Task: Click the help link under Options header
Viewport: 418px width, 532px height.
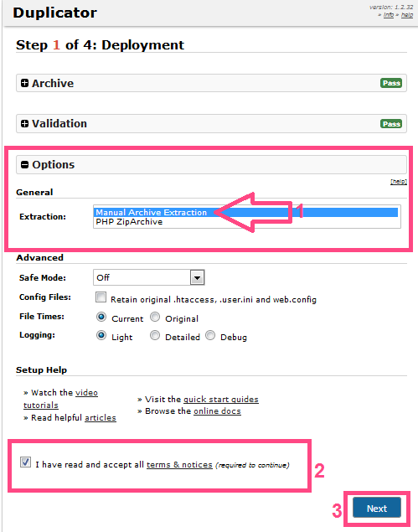Action: point(399,182)
